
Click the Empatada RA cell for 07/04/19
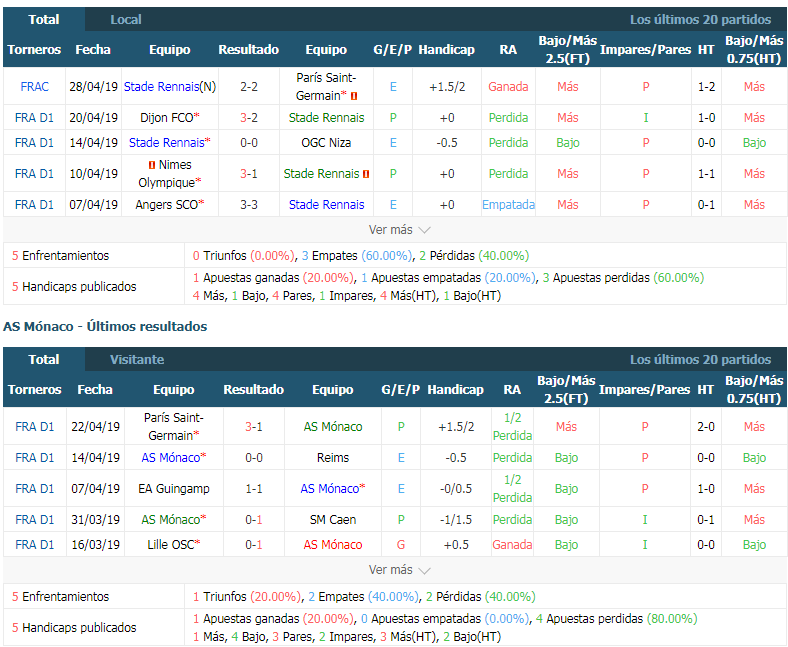[x=508, y=205]
